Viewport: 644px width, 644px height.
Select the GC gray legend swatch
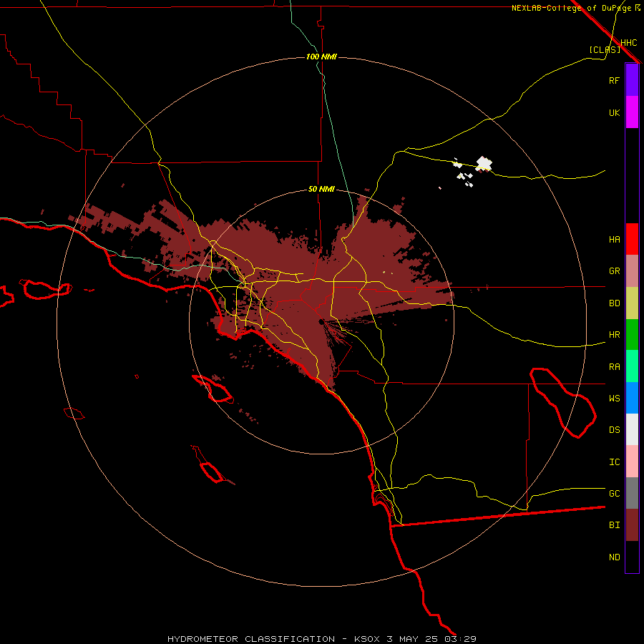click(x=632, y=493)
